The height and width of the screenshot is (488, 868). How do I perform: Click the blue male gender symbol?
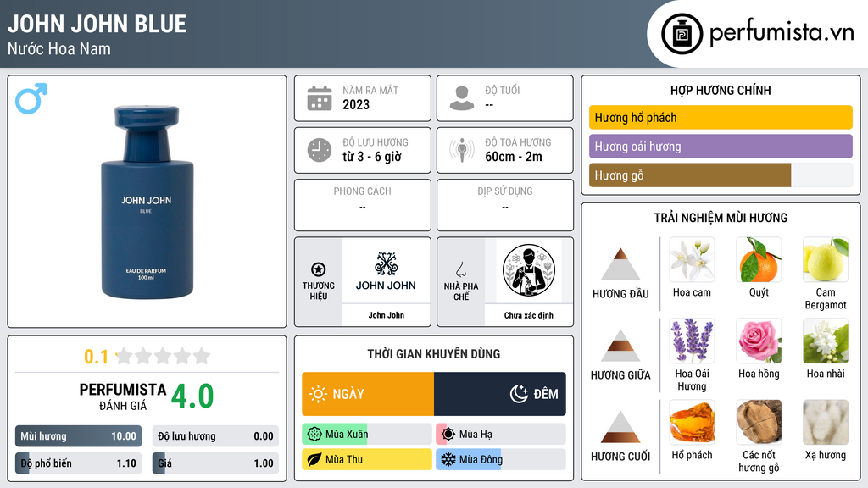31,98
